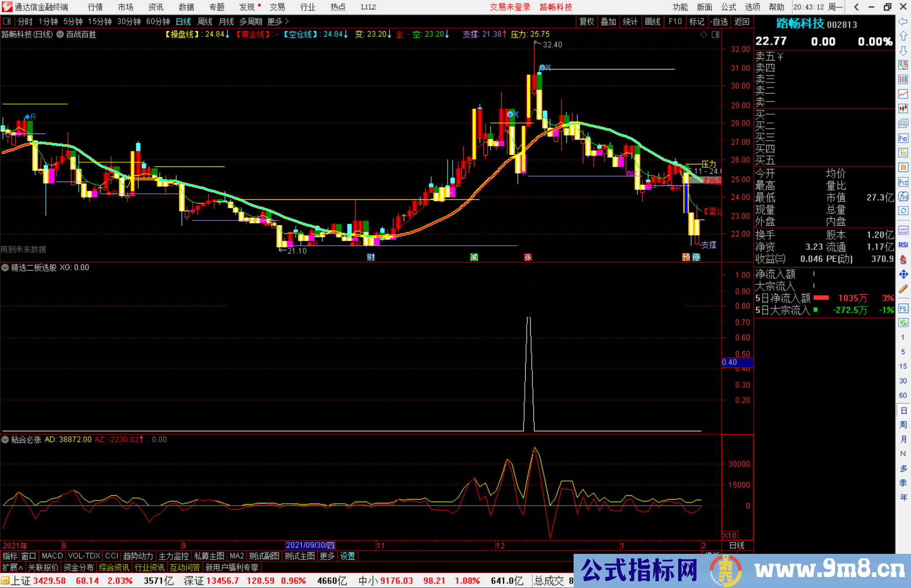Select 周线 weekly period
The height and width of the screenshot is (588, 911).
[205, 21]
